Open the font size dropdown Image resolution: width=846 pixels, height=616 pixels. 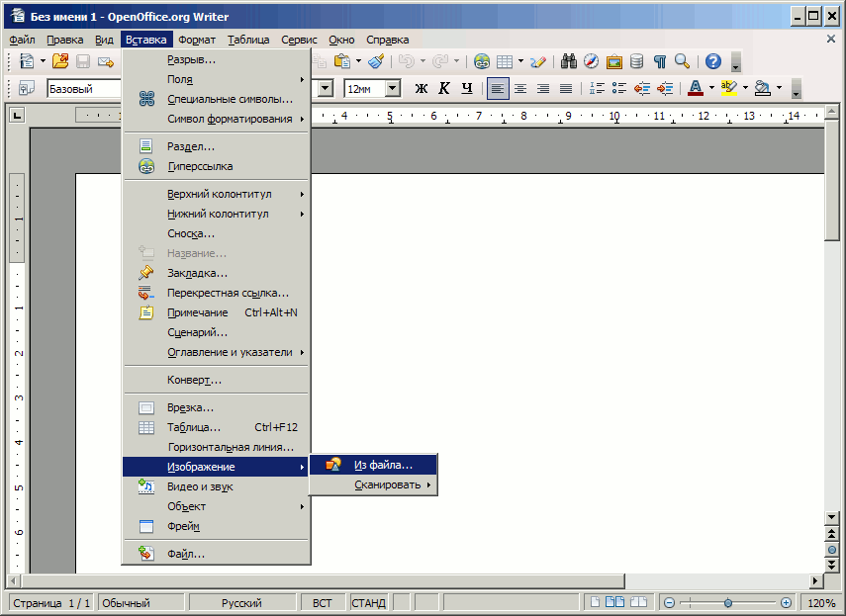coord(393,88)
